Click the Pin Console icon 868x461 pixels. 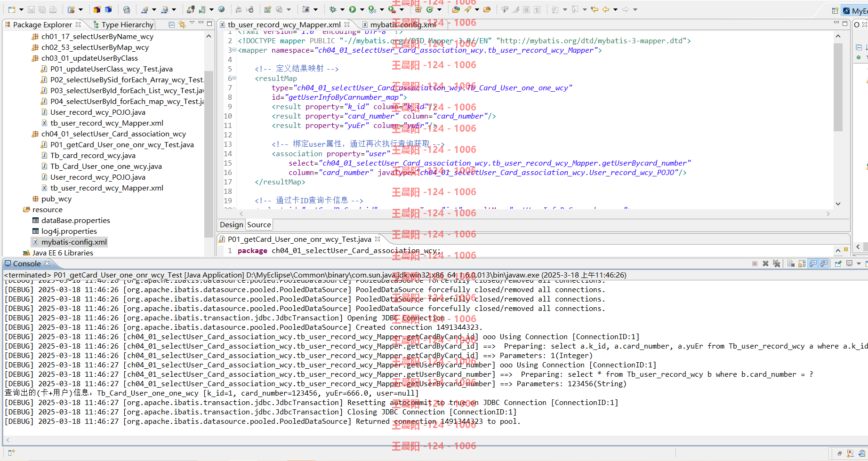(x=838, y=263)
